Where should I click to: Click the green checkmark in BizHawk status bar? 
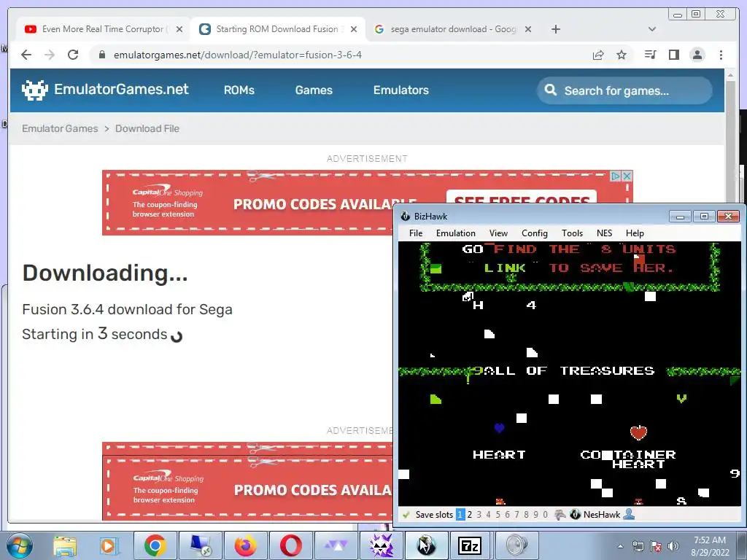click(x=406, y=515)
